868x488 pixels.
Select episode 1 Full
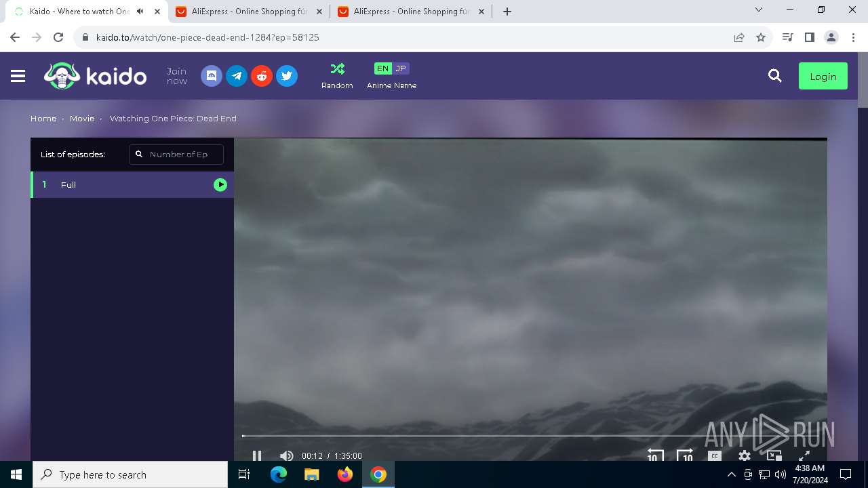132,184
